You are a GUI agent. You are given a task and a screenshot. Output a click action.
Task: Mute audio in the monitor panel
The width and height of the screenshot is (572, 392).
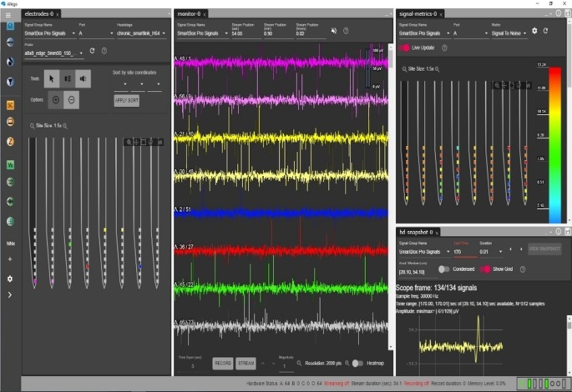[x=334, y=30]
